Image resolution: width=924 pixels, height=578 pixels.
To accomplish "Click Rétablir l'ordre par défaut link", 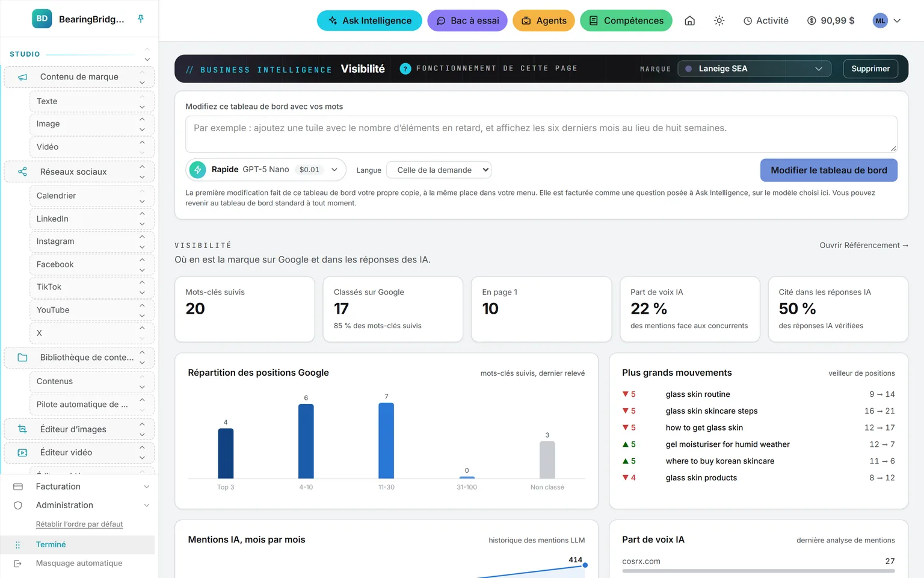I will [x=79, y=524].
